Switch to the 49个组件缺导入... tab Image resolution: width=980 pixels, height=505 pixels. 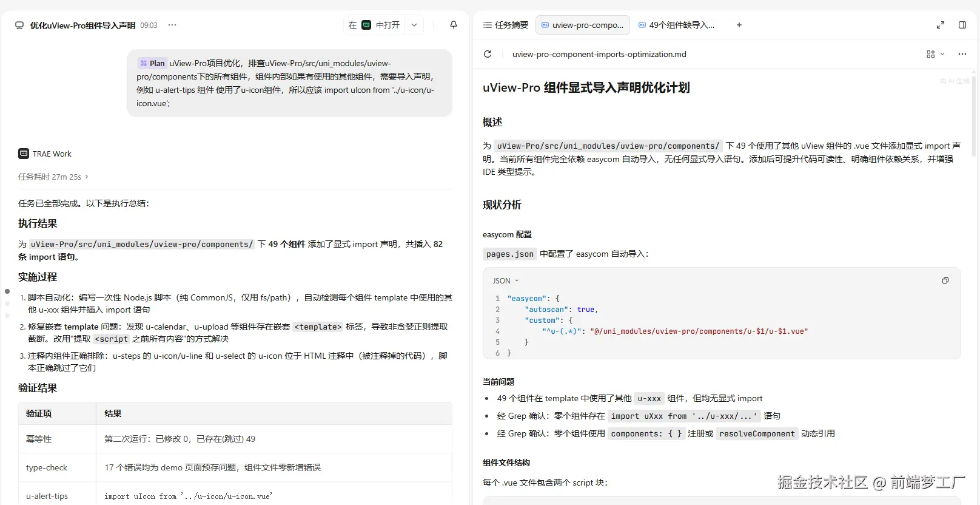click(676, 25)
